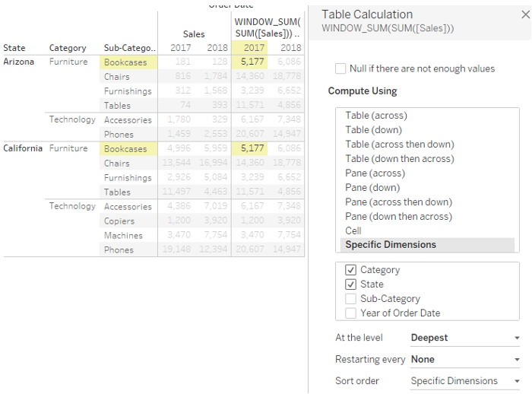
Task: Choose Pane (down) compute option
Action: coord(372,187)
